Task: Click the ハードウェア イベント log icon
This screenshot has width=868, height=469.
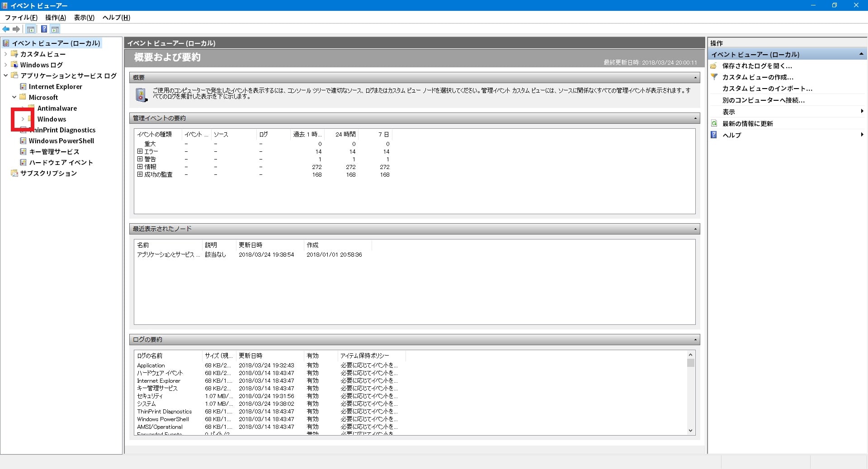Action: (x=23, y=162)
